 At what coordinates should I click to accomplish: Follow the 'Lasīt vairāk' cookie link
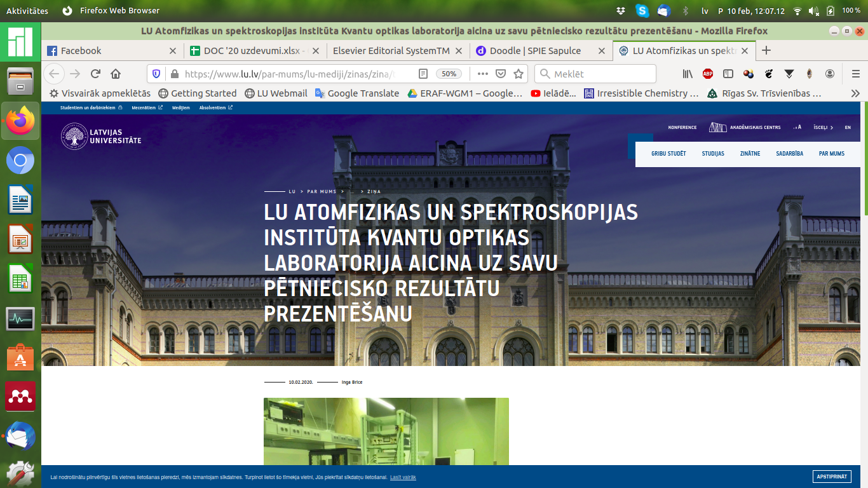click(403, 477)
